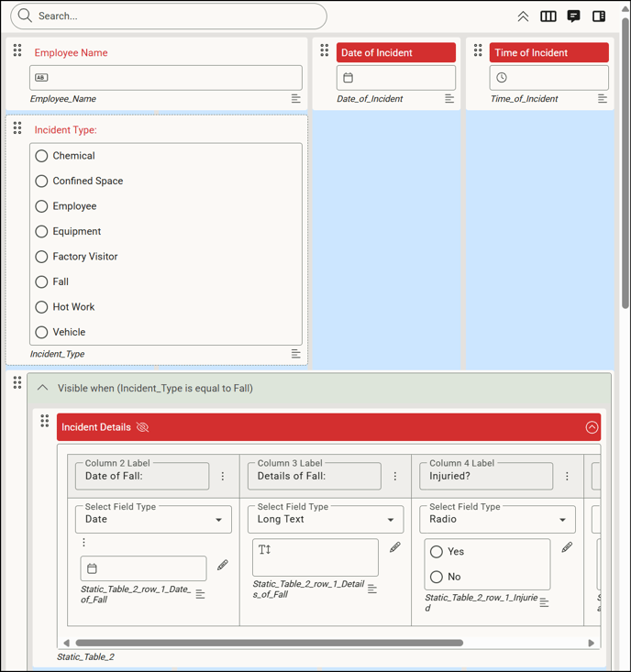
Task: Collapse Incident Details with circled chevron
Action: tap(592, 427)
